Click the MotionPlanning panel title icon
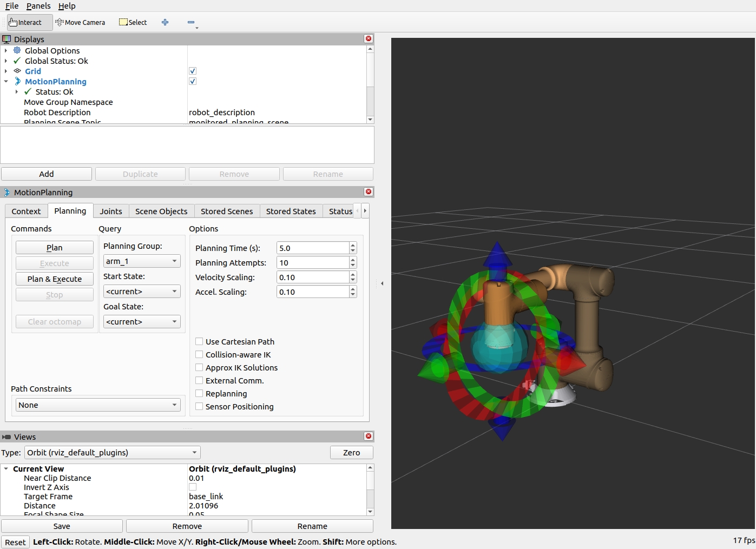 (6, 192)
